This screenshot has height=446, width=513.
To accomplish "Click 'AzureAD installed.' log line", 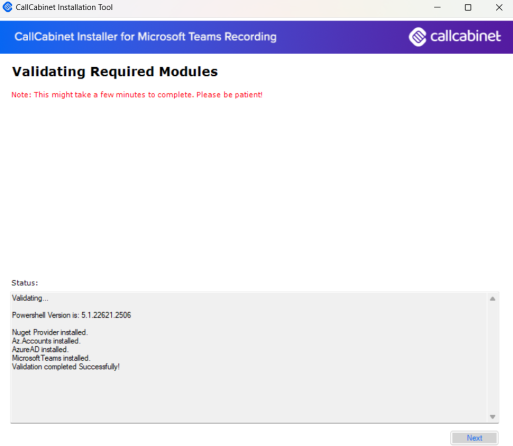I will click(x=40, y=349).
